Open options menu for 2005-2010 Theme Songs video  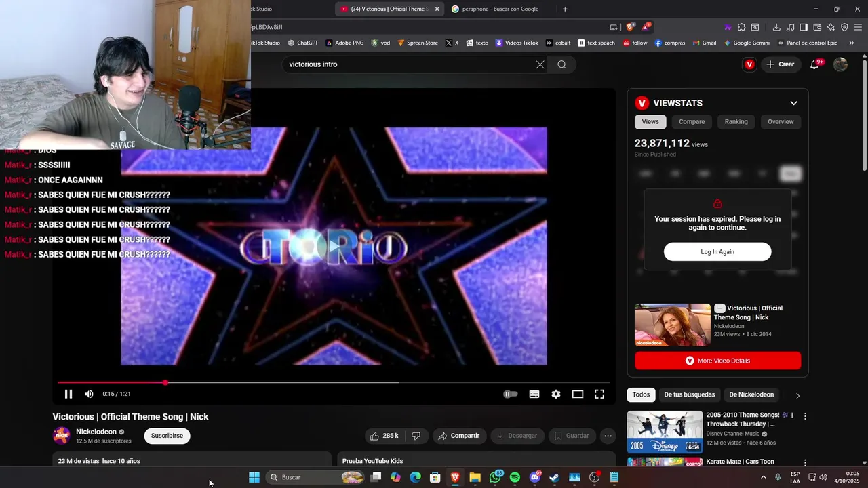pyautogui.click(x=805, y=416)
